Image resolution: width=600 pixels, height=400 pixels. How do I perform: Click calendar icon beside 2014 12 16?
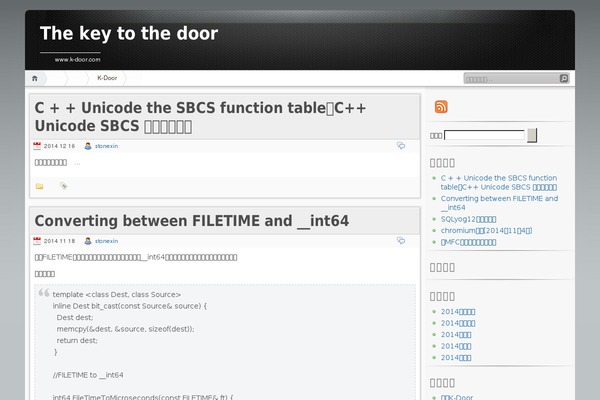tap(37, 146)
